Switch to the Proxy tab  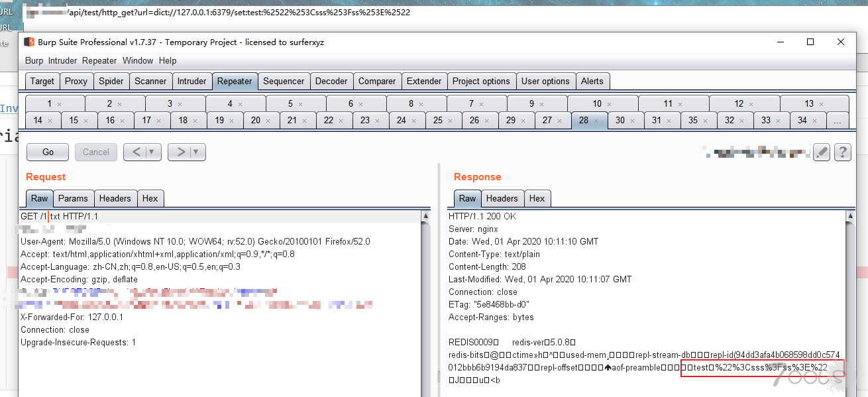(76, 81)
